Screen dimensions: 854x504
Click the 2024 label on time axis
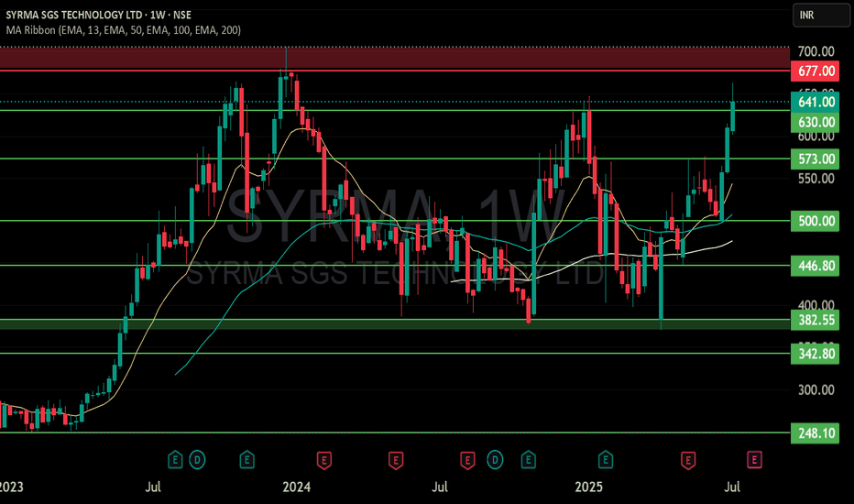[x=296, y=487]
